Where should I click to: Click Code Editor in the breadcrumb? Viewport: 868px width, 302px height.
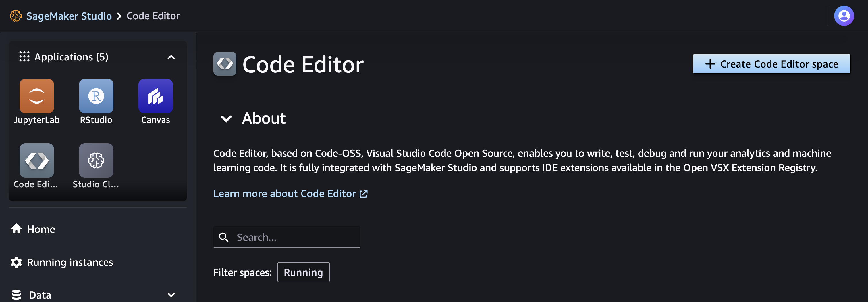(x=153, y=16)
